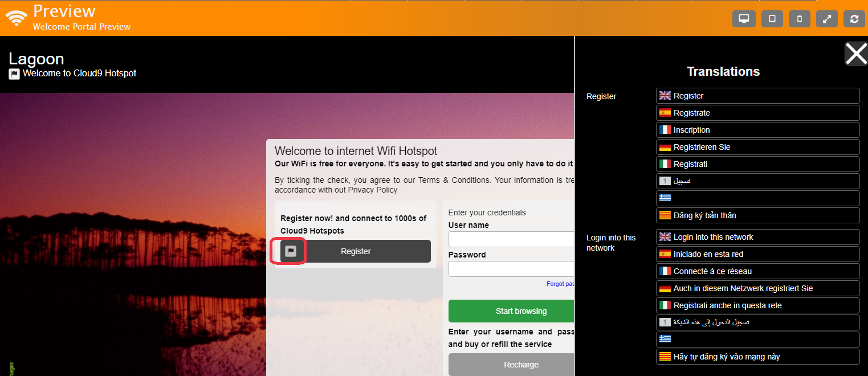Click the refresh preview icon

[x=854, y=19]
